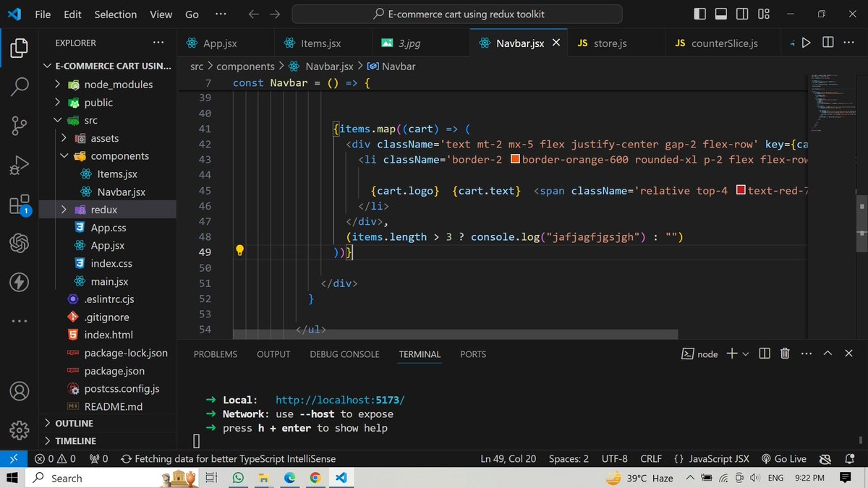The width and height of the screenshot is (868, 488).
Task: Open editor More Actions ellipsis
Action: pyautogui.click(x=850, y=43)
